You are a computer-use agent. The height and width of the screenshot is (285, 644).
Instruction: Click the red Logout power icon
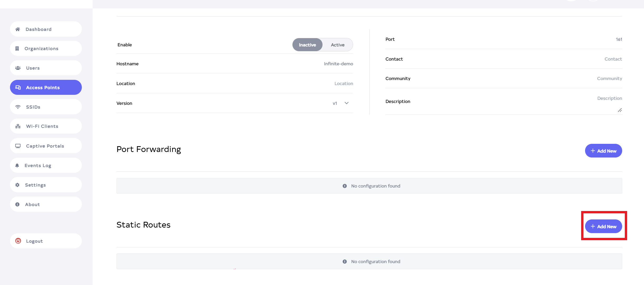pyautogui.click(x=18, y=241)
